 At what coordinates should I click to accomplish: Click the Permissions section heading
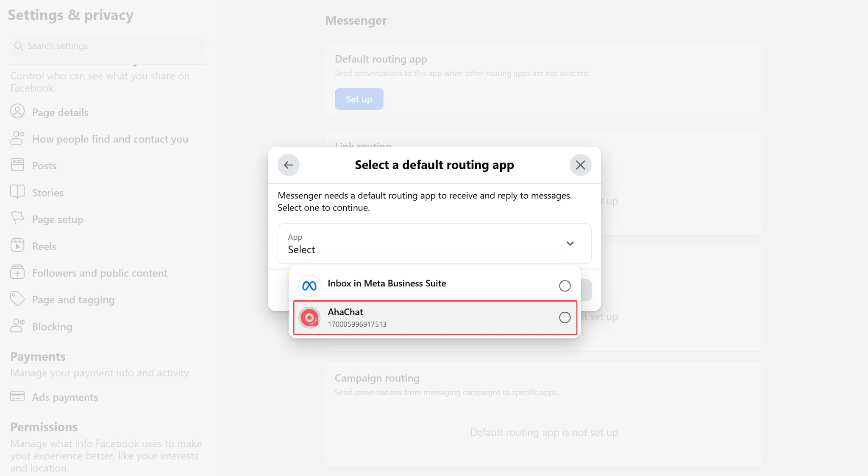[44, 427]
